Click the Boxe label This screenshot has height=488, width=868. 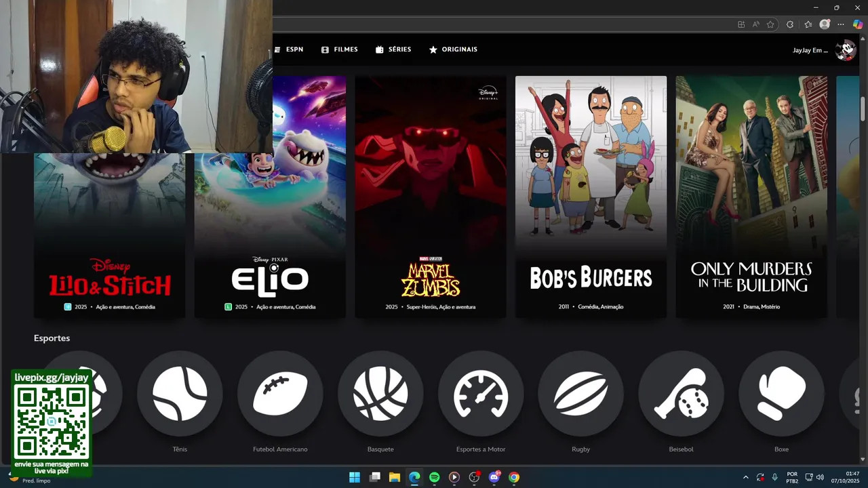[781, 449]
